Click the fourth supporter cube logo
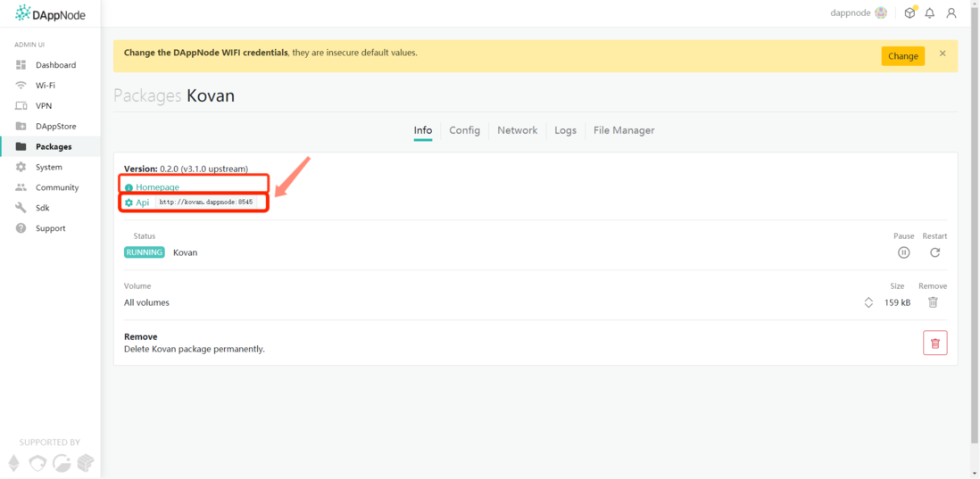 pyautogui.click(x=85, y=463)
